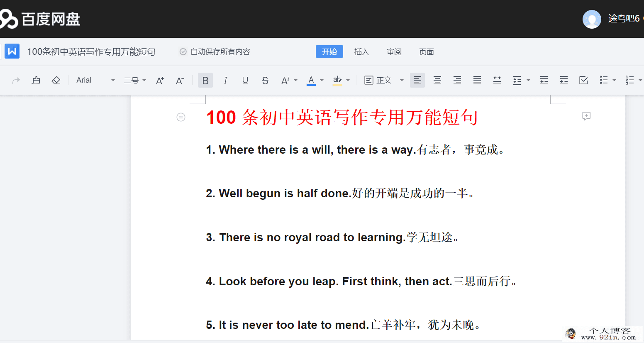Click the 自动保存所有内容 save status
The image size is (644, 343).
[215, 52]
